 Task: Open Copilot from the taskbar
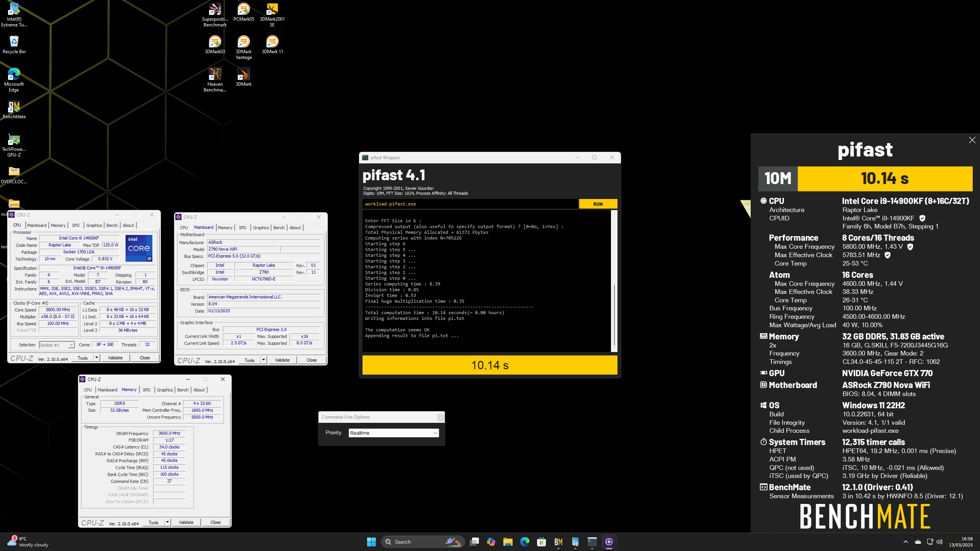click(x=491, y=541)
